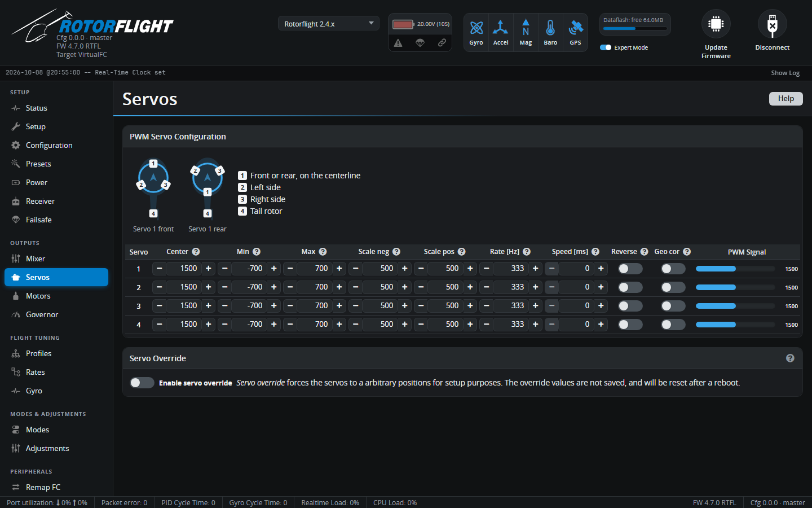
Task: Enable servo override switch
Action: coord(142,383)
